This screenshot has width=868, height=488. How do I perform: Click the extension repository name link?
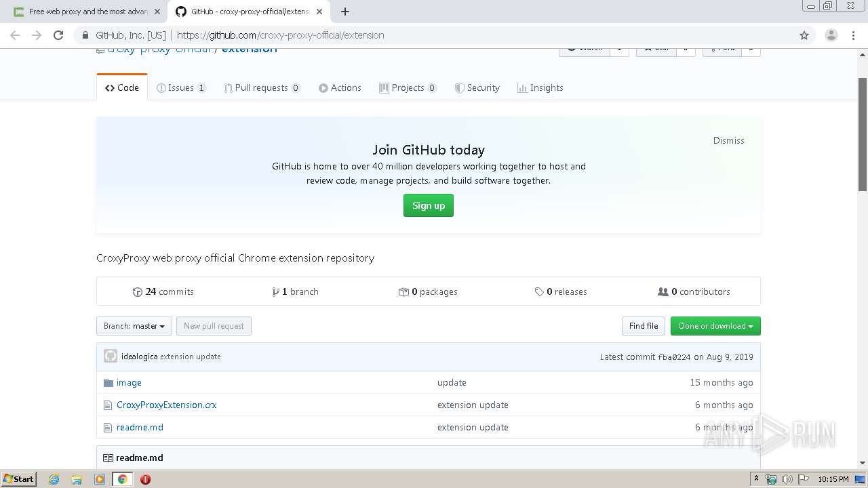click(249, 49)
